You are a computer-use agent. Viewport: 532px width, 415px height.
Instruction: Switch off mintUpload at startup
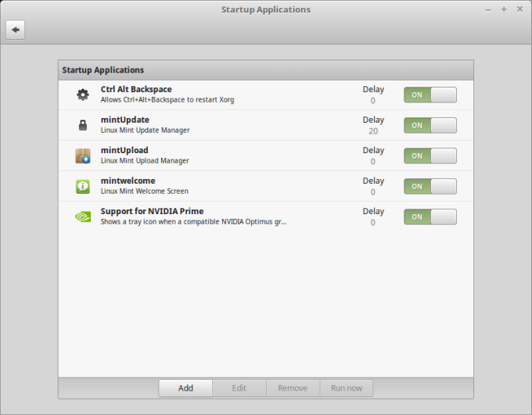[x=430, y=156]
